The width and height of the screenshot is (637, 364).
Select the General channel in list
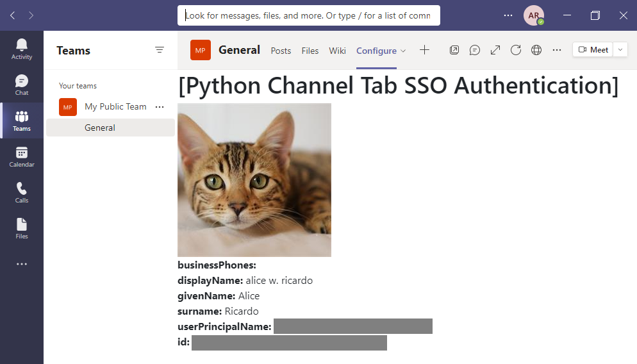110,128
